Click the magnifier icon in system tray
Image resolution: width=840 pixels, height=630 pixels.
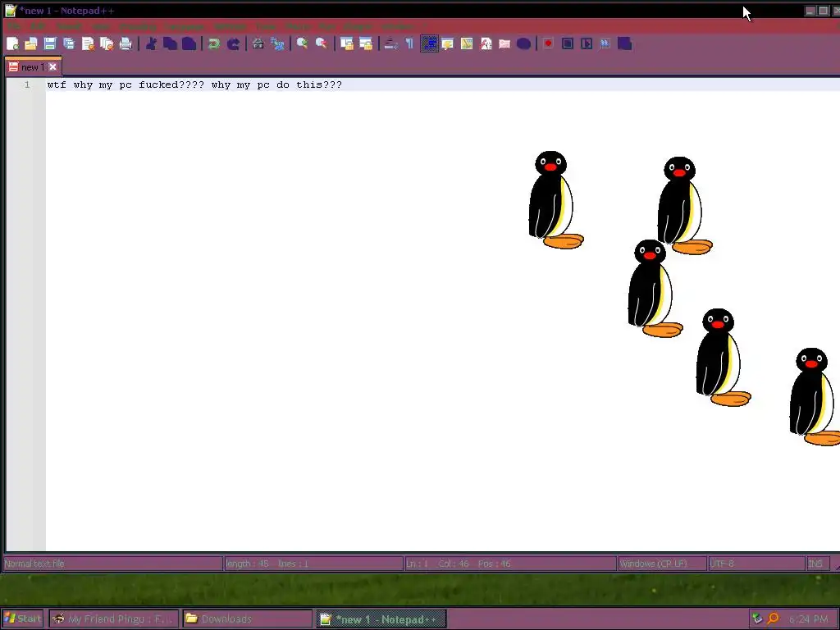773,619
